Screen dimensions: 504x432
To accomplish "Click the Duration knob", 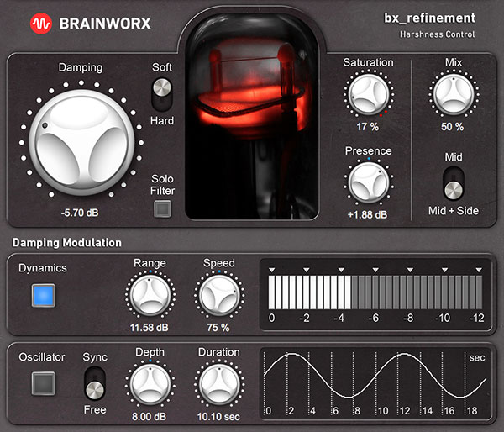I will tap(219, 384).
